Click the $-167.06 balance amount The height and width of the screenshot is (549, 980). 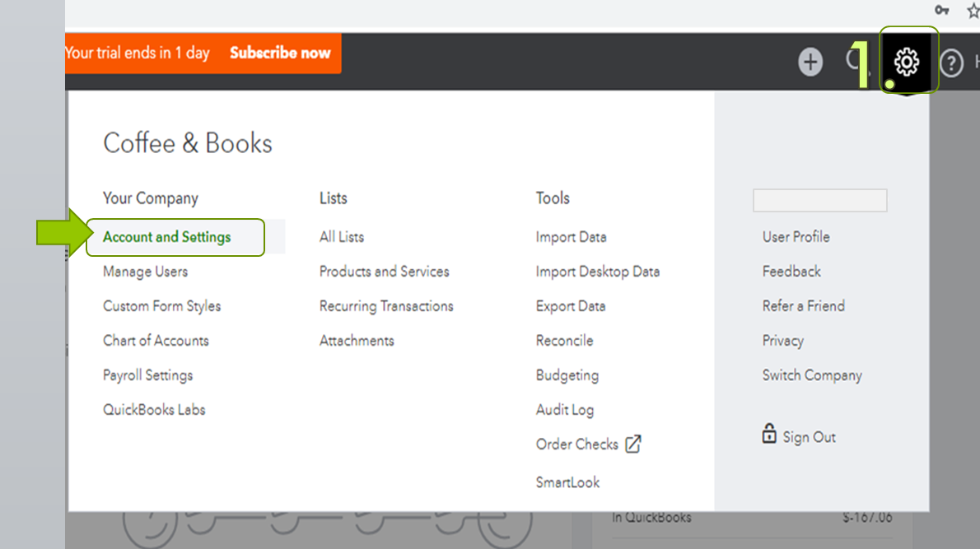tap(867, 517)
